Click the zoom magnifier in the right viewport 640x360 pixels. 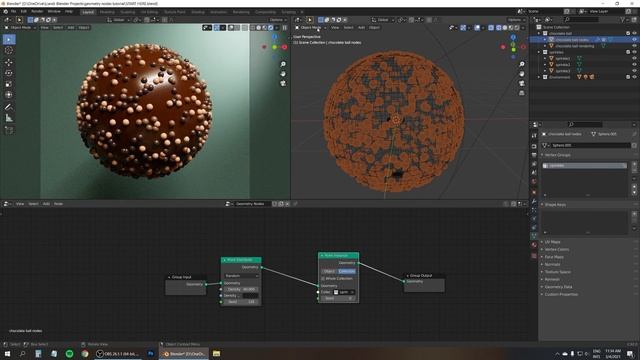pos(522,64)
